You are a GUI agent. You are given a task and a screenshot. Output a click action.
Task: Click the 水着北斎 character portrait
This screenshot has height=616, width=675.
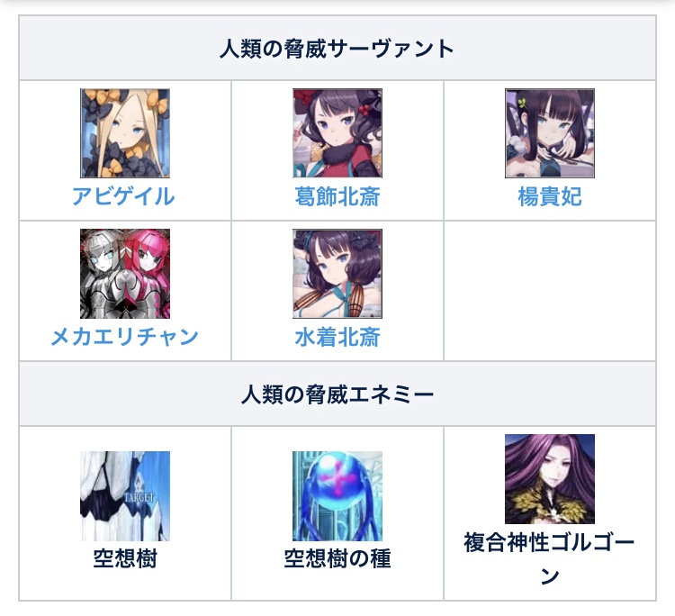click(337, 274)
